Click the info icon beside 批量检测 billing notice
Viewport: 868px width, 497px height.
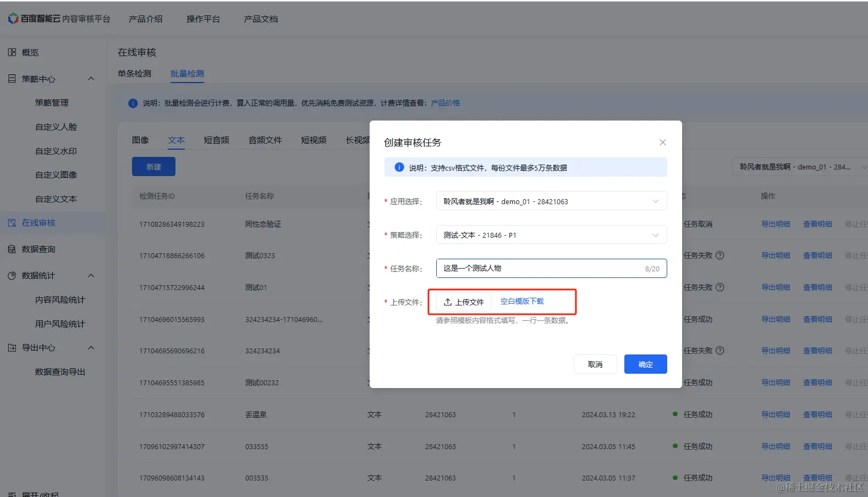(x=133, y=103)
